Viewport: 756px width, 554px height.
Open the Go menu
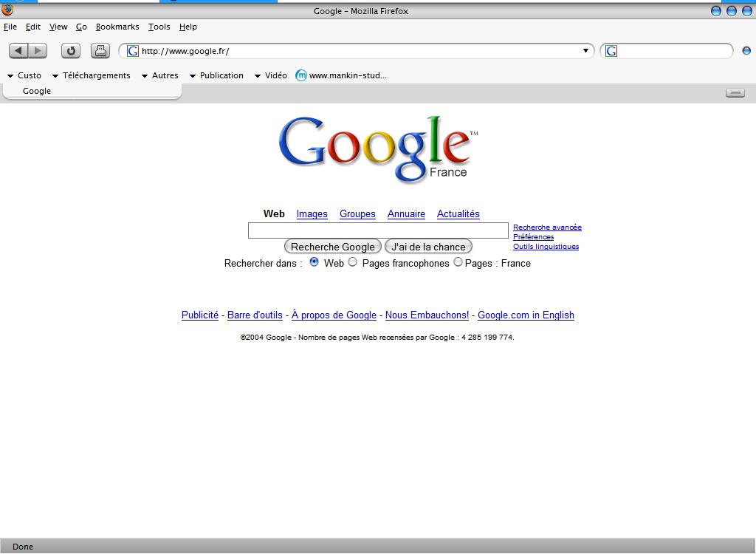81,27
